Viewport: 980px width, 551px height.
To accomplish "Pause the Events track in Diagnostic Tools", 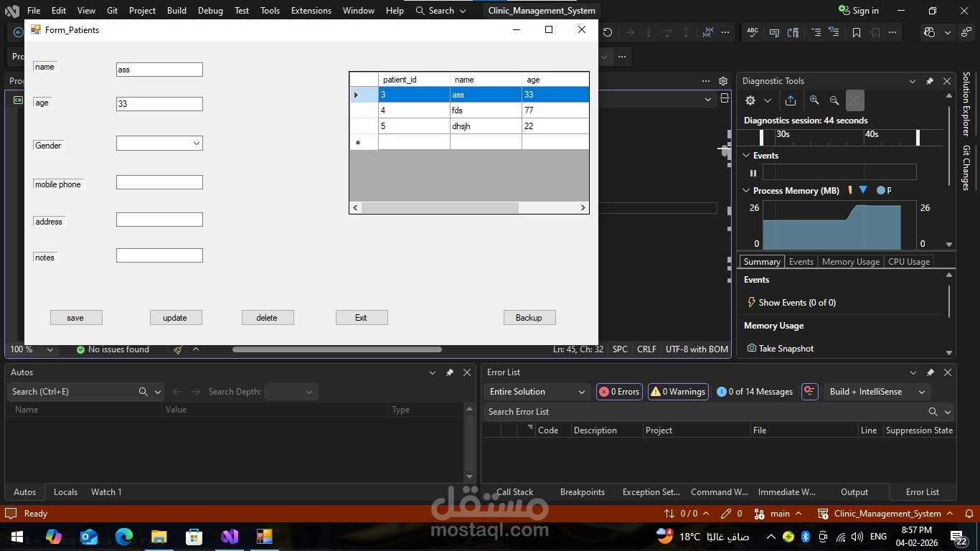I will pyautogui.click(x=753, y=173).
